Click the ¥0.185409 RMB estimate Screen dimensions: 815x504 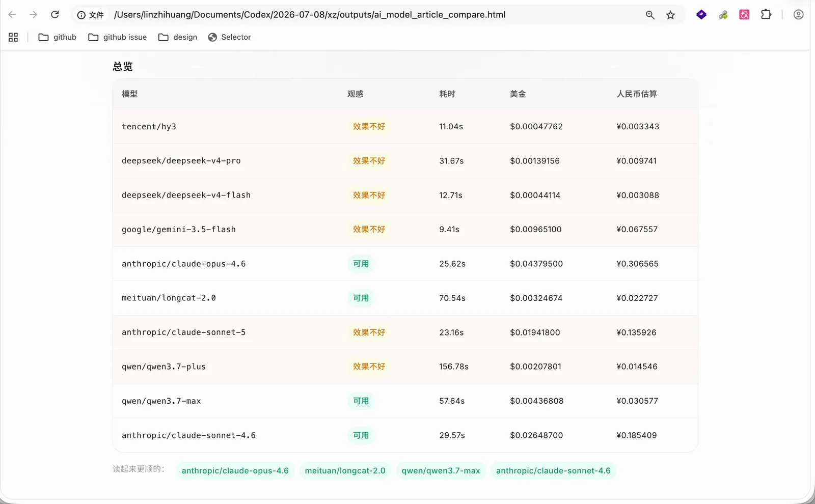pyautogui.click(x=637, y=435)
